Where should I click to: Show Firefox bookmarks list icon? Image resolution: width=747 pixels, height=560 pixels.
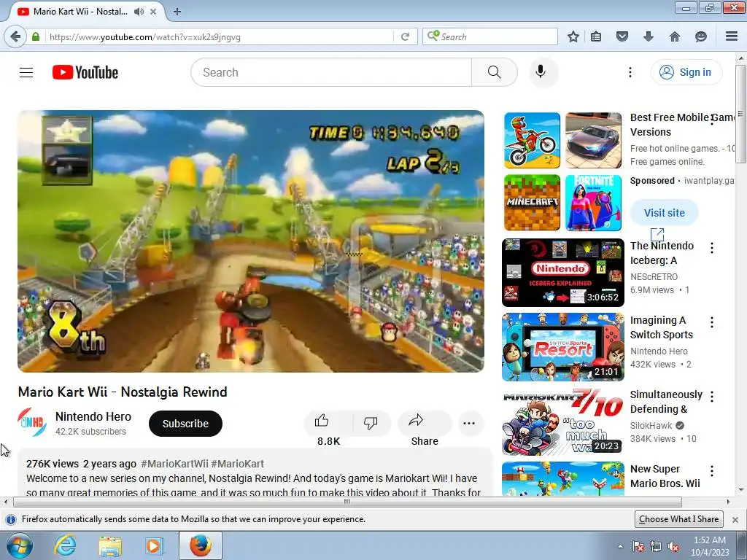pyautogui.click(x=596, y=36)
